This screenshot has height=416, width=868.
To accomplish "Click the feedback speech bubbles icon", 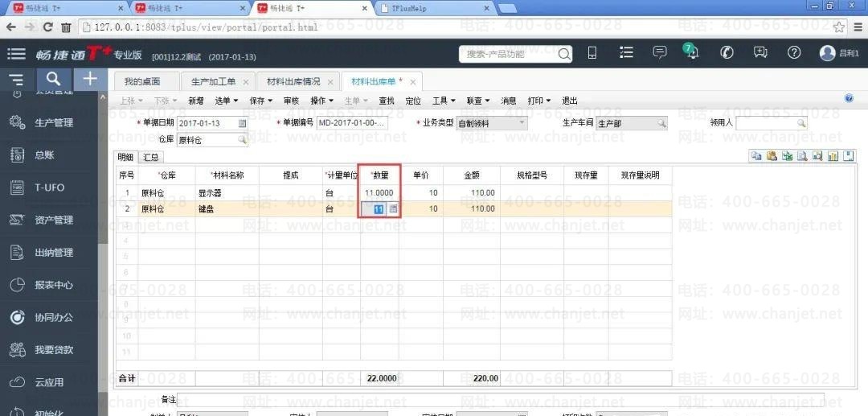I will click(x=760, y=52).
